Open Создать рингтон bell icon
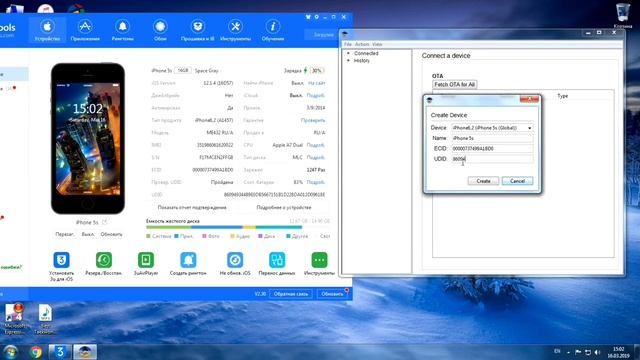Image resolution: width=640 pixels, height=360 pixels. click(x=188, y=260)
